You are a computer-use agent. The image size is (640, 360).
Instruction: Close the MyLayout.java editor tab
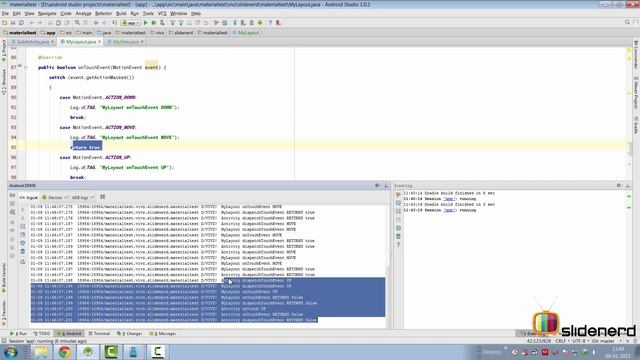[x=99, y=42]
